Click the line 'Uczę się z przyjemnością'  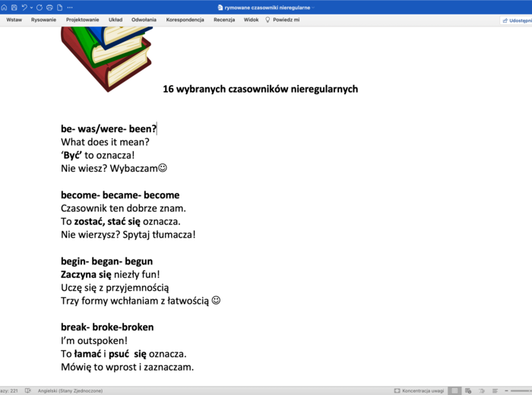pyautogui.click(x=115, y=288)
